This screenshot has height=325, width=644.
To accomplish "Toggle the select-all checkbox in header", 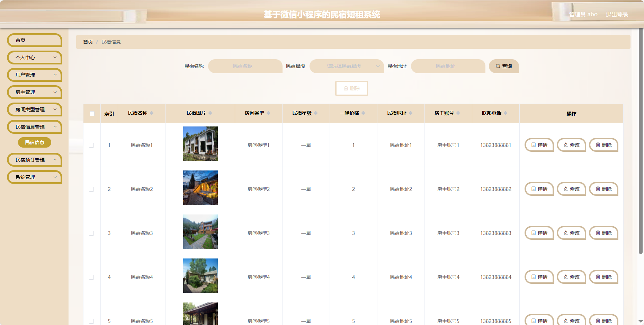I will tap(92, 114).
